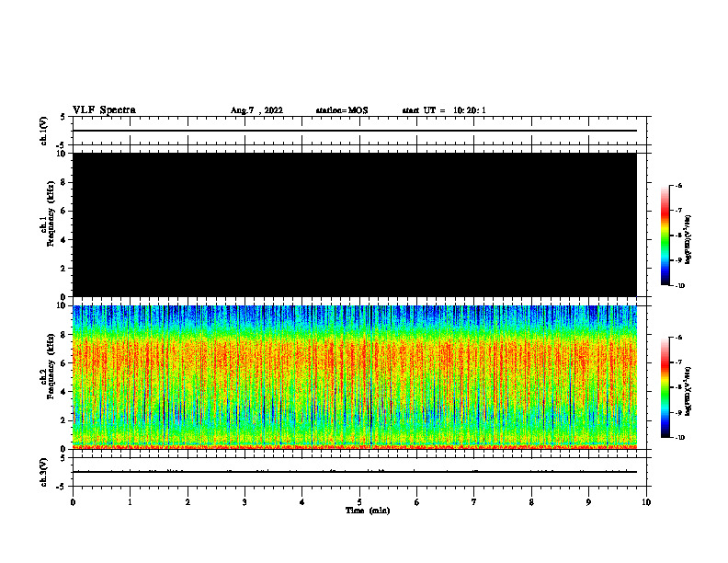
Task: Click the "10" tick label on the time axis
Action: (646, 502)
